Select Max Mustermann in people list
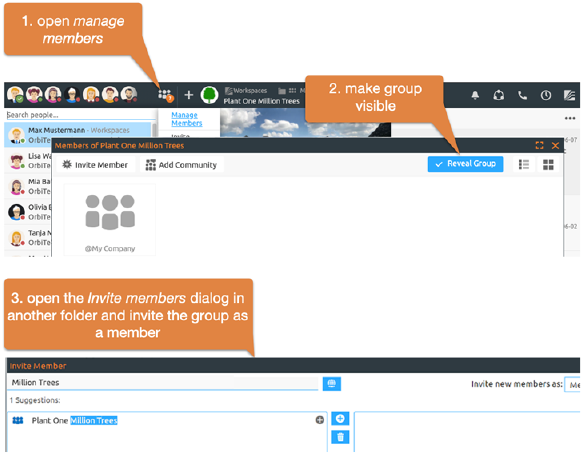This screenshot has height=456, width=583. coord(78,135)
